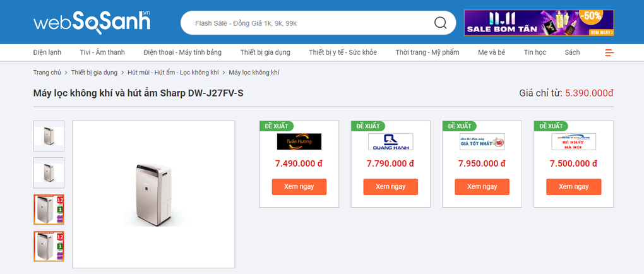Click the websosanh.vn logo
644x274 pixels.
point(92,22)
